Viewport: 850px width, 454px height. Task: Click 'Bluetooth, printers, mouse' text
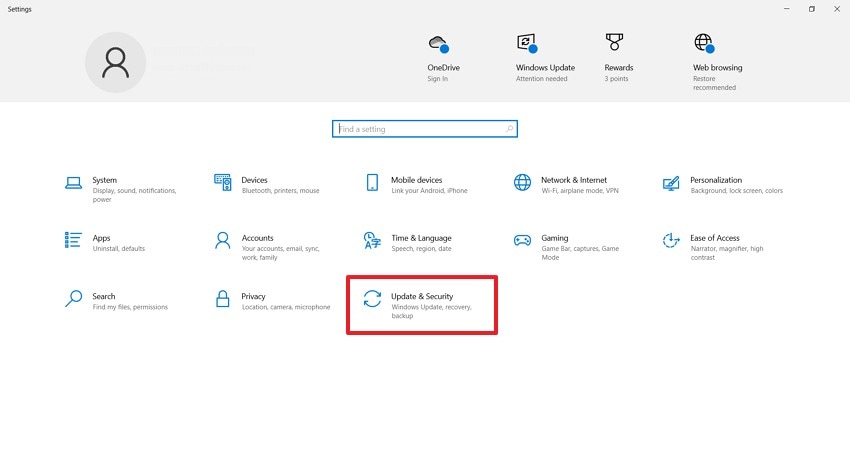(x=281, y=191)
